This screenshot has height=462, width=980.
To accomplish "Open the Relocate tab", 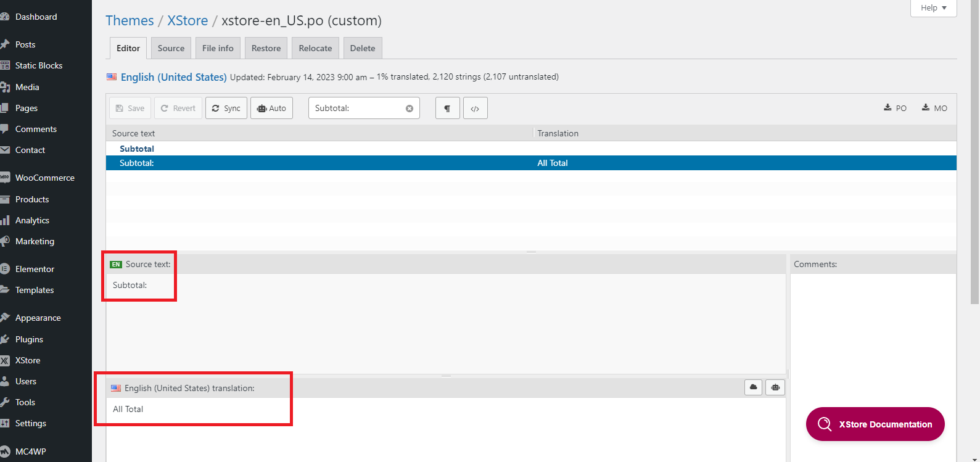I will coord(315,48).
